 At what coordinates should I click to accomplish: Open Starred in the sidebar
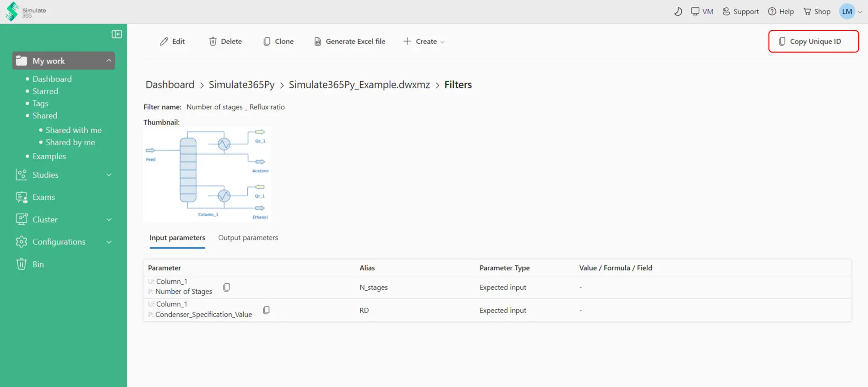click(45, 91)
